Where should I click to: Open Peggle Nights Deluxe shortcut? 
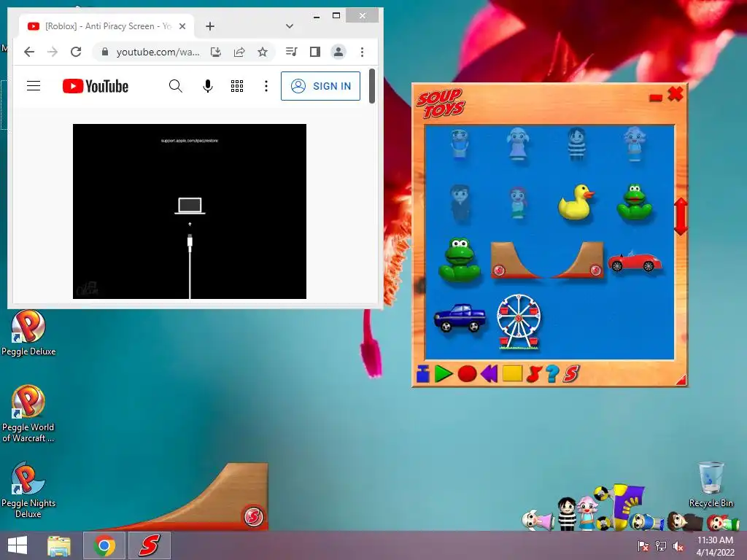click(28, 489)
